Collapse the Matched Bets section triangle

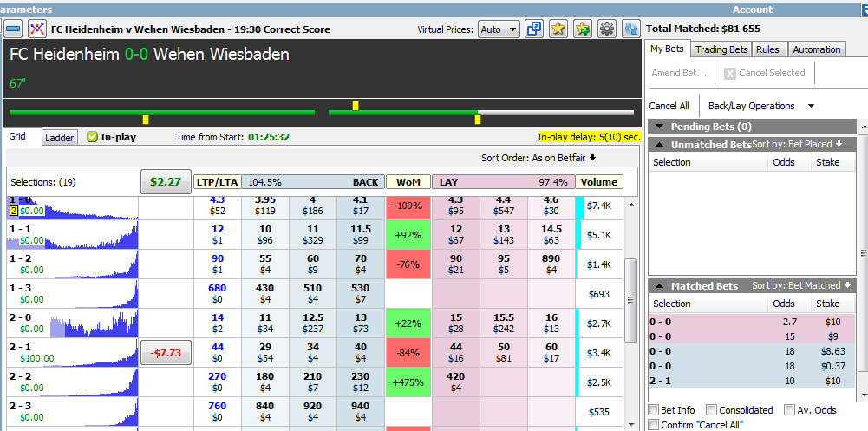659,286
